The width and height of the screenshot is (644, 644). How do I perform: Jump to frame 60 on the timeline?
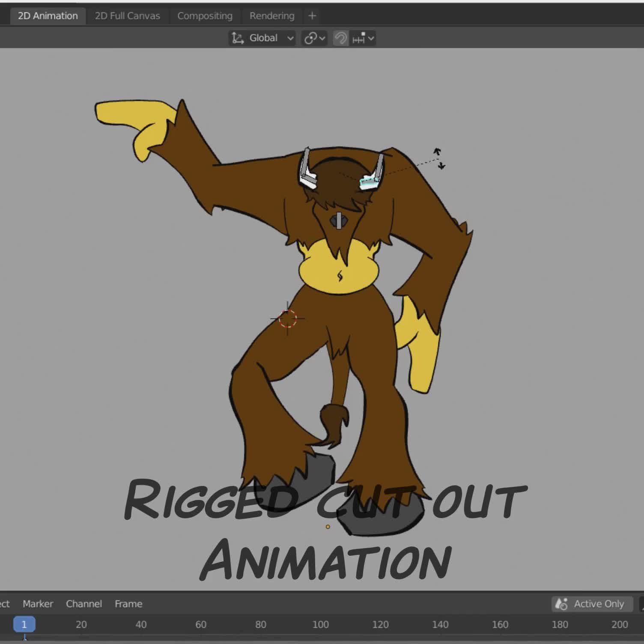[x=201, y=624]
